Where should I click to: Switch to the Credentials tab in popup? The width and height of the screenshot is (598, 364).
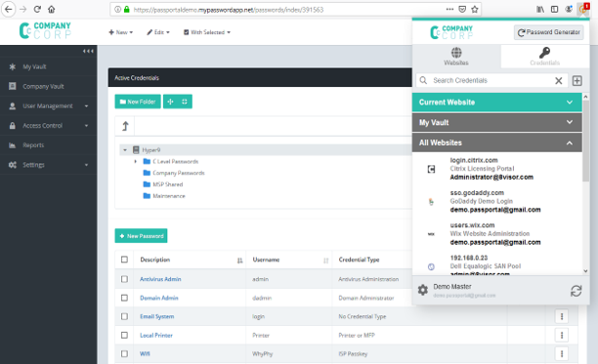[544, 57]
